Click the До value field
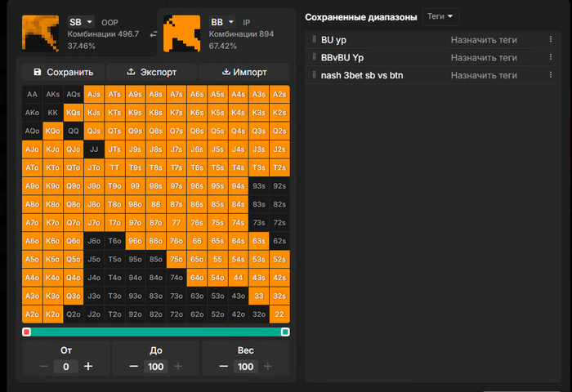Image resolution: width=572 pixels, height=392 pixels. 156,367
